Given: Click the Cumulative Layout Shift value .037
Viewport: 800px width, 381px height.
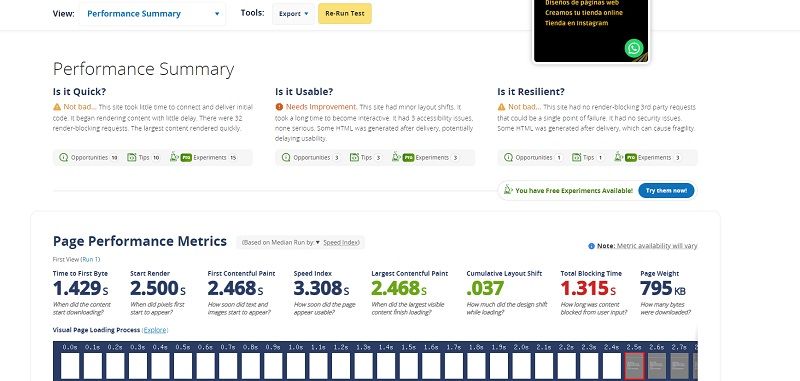Looking at the screenshot, I should 485,289.
